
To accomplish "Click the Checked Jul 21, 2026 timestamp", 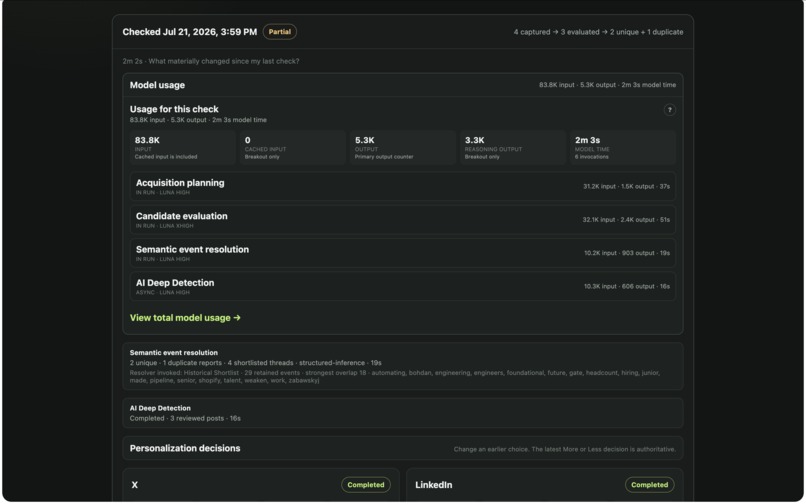I will [x=190, y=32].
